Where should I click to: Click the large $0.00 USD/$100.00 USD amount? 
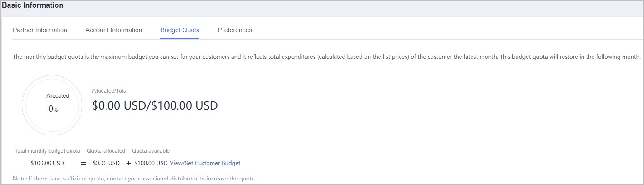coord(155,106)
